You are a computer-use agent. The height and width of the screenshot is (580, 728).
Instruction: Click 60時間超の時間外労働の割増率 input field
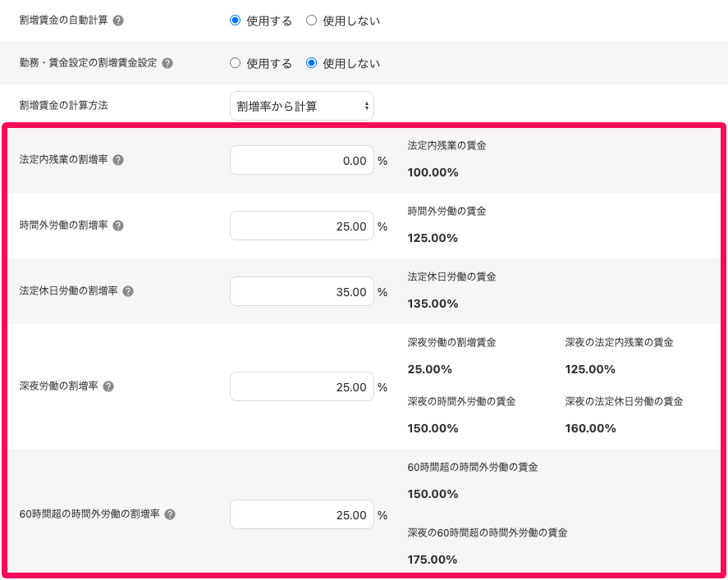[x=302, y=514]
